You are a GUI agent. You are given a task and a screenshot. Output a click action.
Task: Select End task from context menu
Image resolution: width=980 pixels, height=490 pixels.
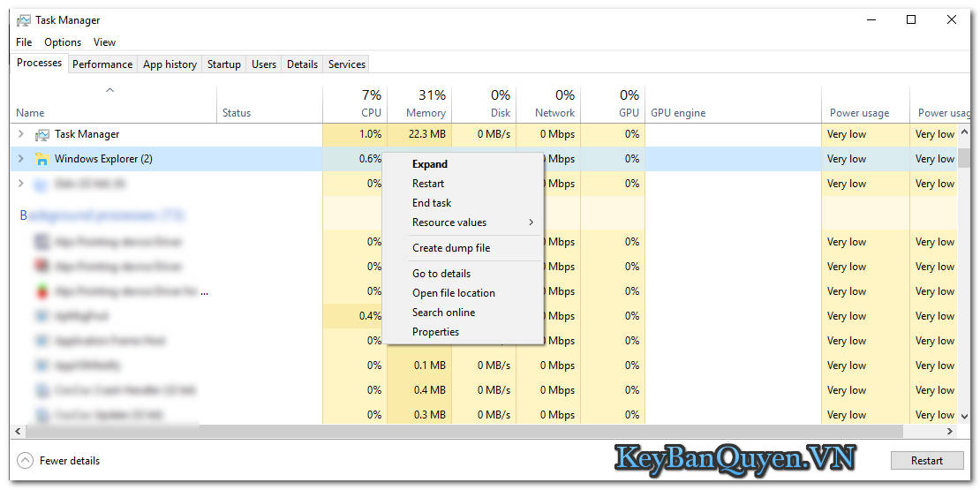click(463, 203)
